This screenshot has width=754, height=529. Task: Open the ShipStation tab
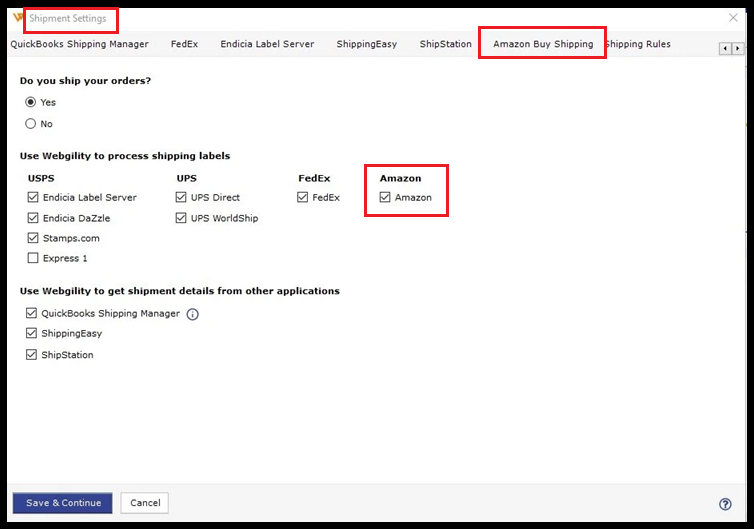click(x=445, y=44)
